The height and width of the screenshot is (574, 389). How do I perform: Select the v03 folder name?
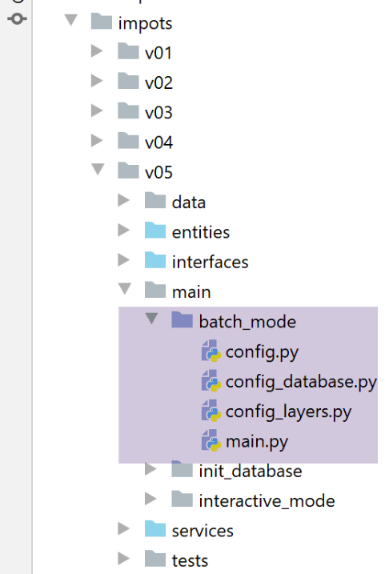click(x=159, y=113)
